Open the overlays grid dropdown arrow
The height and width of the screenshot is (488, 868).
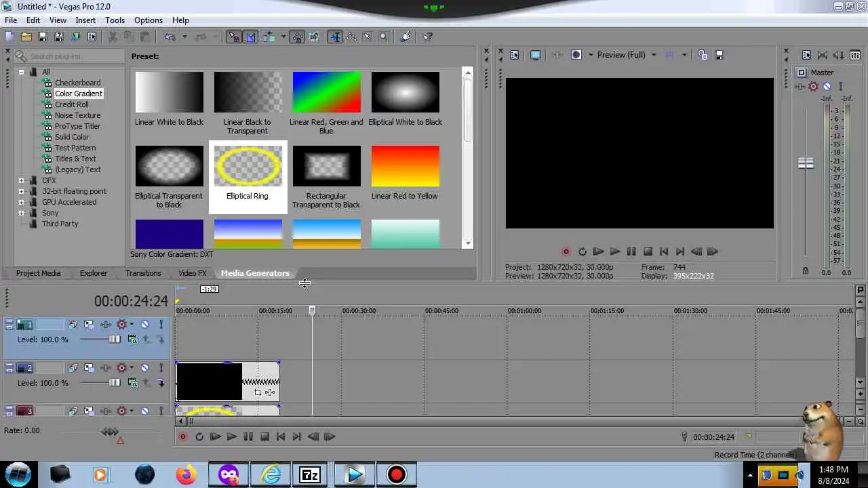[x=684, y=55]
